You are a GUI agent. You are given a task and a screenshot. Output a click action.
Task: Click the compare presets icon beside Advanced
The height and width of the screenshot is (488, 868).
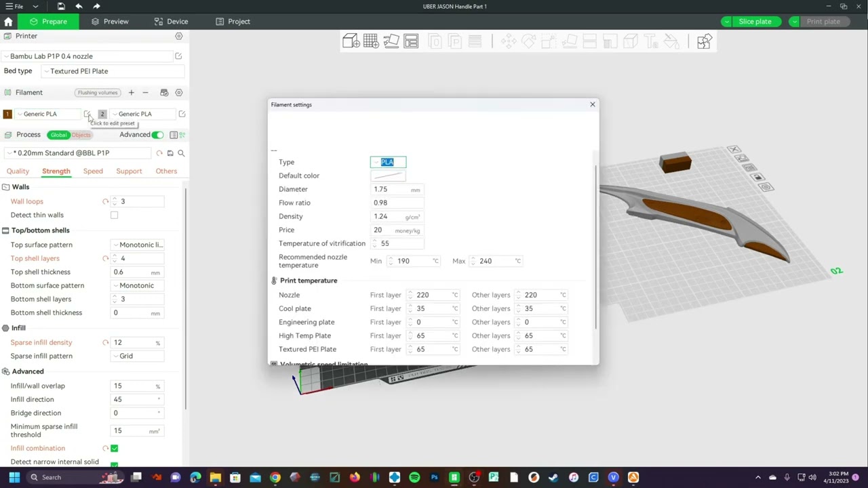174,135
